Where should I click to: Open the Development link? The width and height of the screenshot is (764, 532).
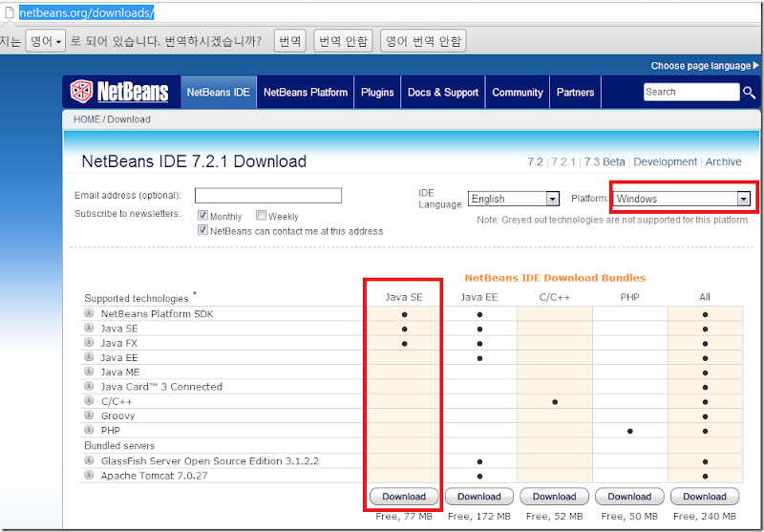click(665, 161)
